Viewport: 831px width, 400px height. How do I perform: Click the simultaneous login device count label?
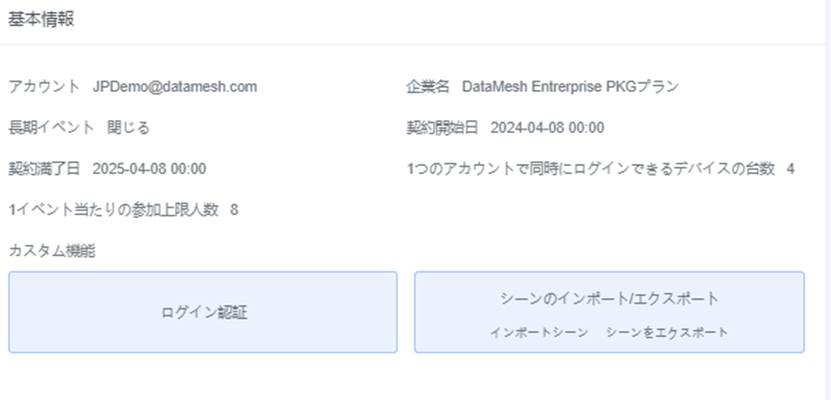coord(590,169)
